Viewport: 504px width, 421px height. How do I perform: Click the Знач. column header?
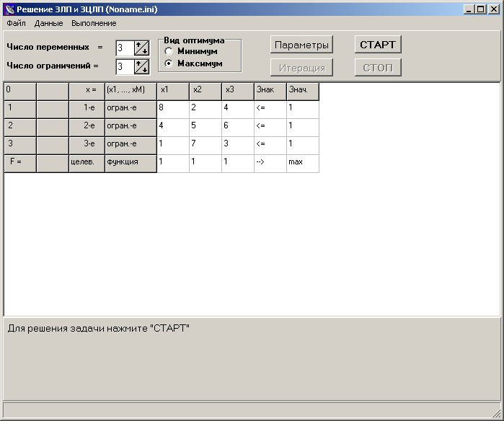(303, 92)
